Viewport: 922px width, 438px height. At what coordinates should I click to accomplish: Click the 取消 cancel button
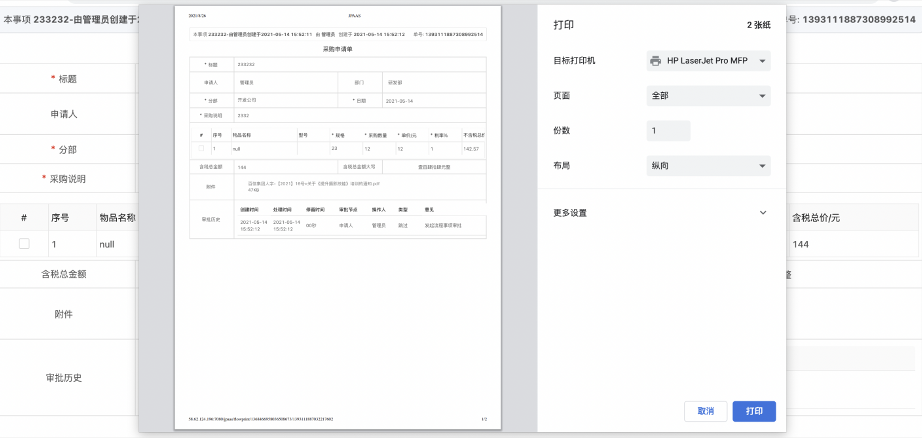(706, 412)
